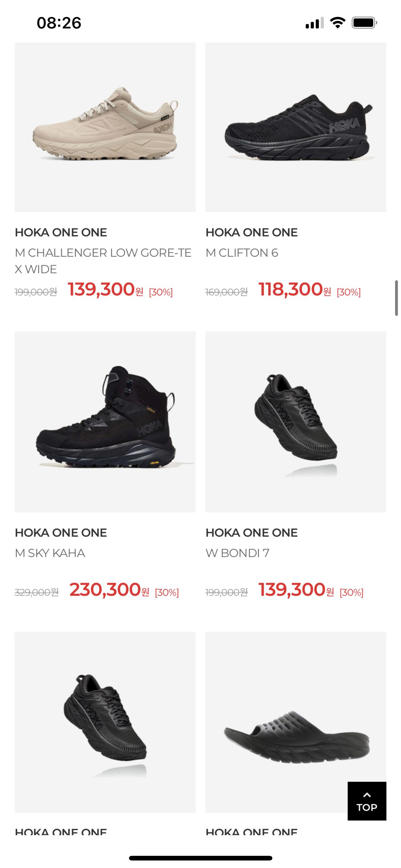Tap the home indicator bar at bottom

click(x=200, y=858)
